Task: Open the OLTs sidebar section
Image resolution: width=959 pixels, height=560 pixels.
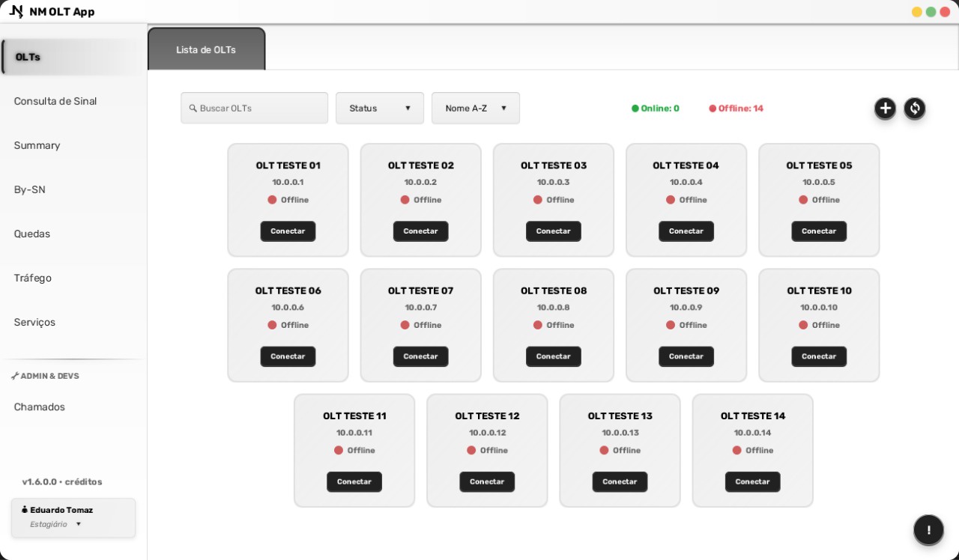Action: tap(73, 57)
